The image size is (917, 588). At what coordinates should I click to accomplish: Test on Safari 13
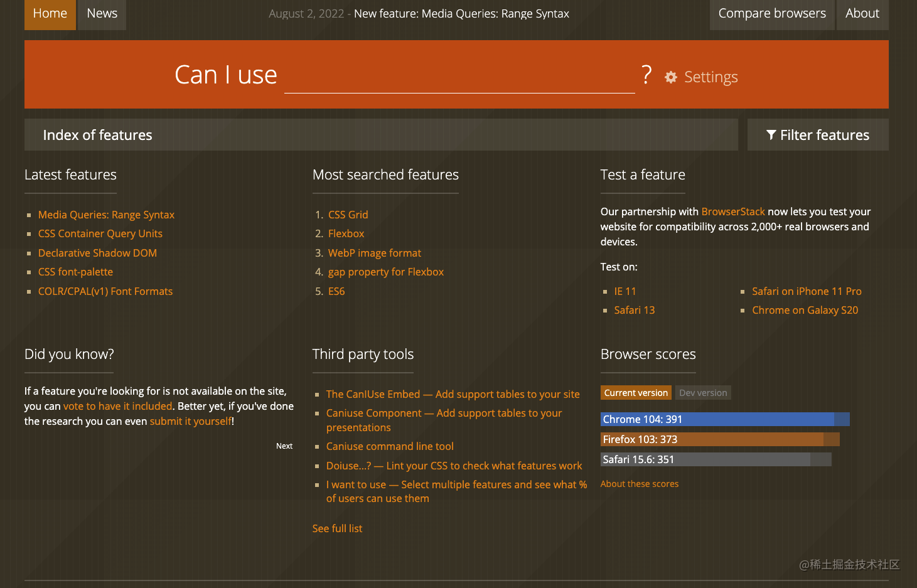[635, 310]
